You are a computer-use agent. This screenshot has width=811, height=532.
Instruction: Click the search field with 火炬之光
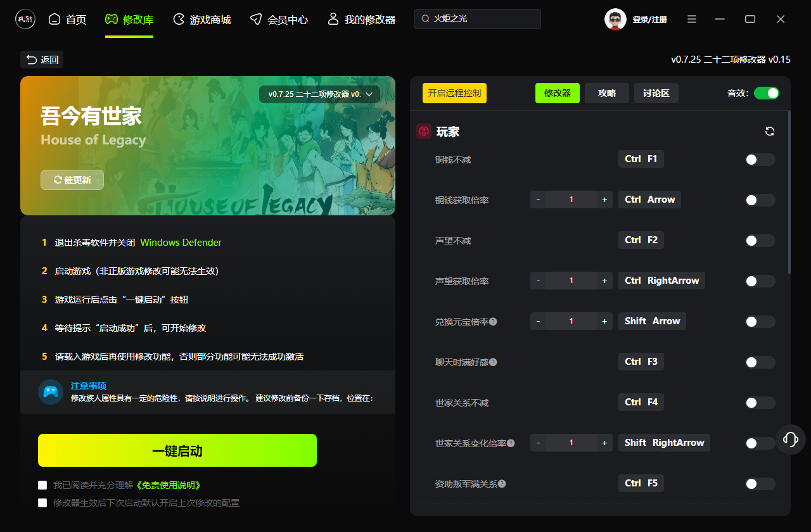(x=478, y=19)
